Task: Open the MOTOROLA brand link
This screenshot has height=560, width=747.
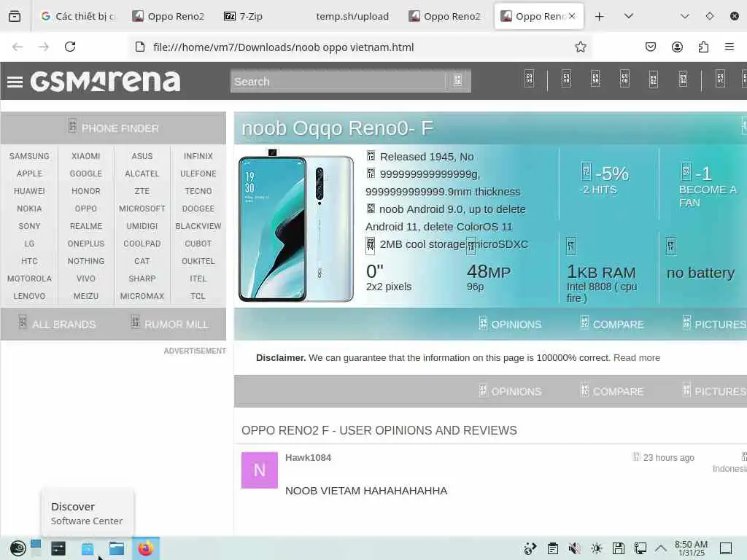Action: tap(29, 279)
